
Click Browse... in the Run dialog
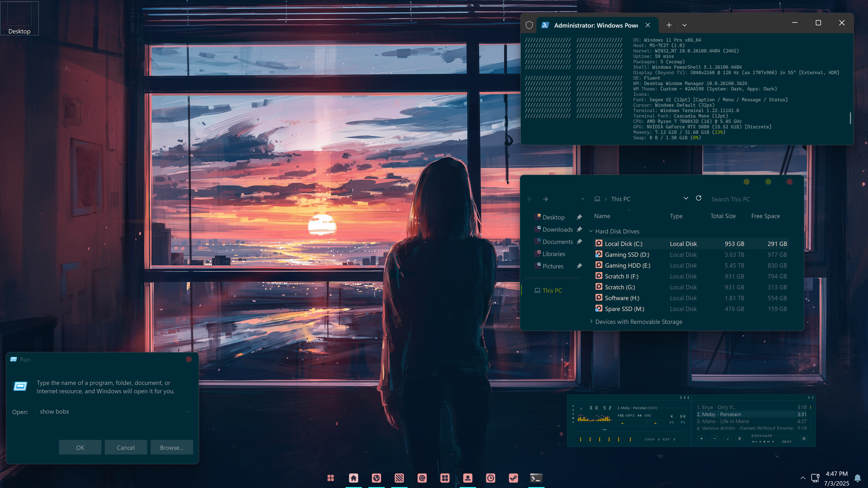click(172, 447)
